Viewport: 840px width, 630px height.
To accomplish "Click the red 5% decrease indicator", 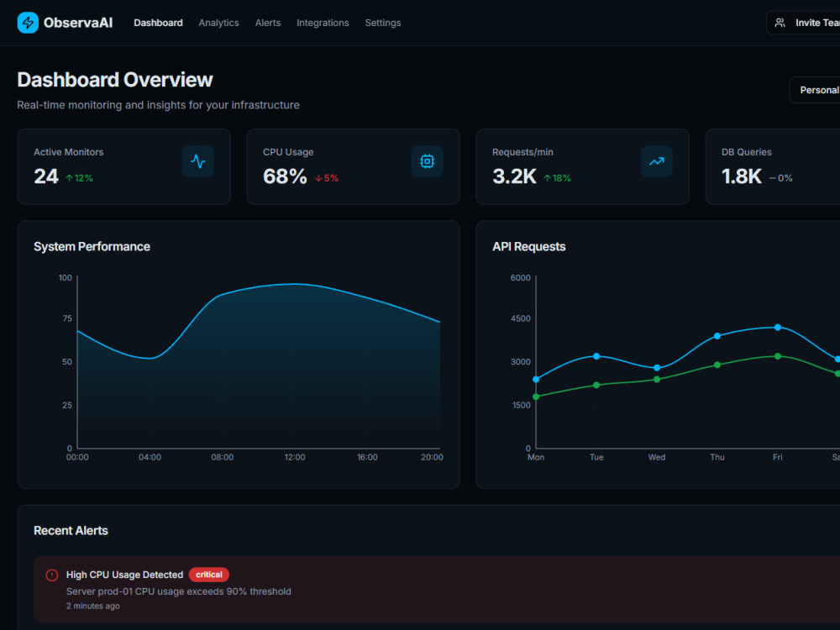I will (x=327, y=178).
